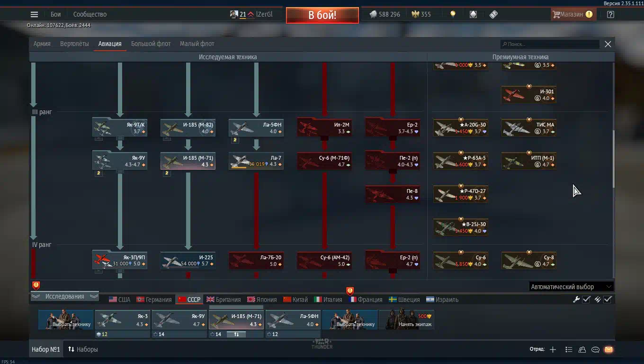The image size is (644, 364).
Task: Open the diamond warbond icon
Action: (473, 14)
